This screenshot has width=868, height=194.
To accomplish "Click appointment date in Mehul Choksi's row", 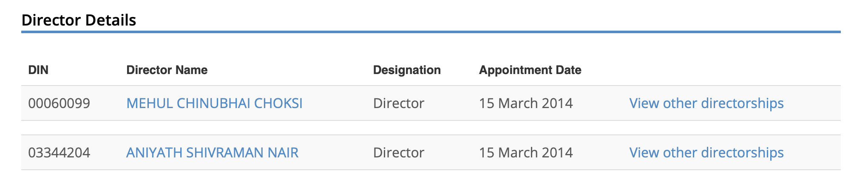I will 525,103.
